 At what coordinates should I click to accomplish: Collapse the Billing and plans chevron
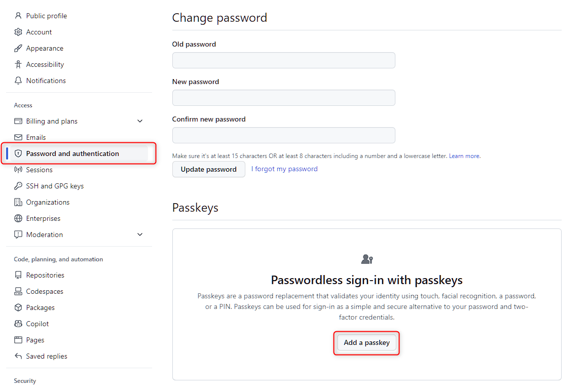coord(140,121)
